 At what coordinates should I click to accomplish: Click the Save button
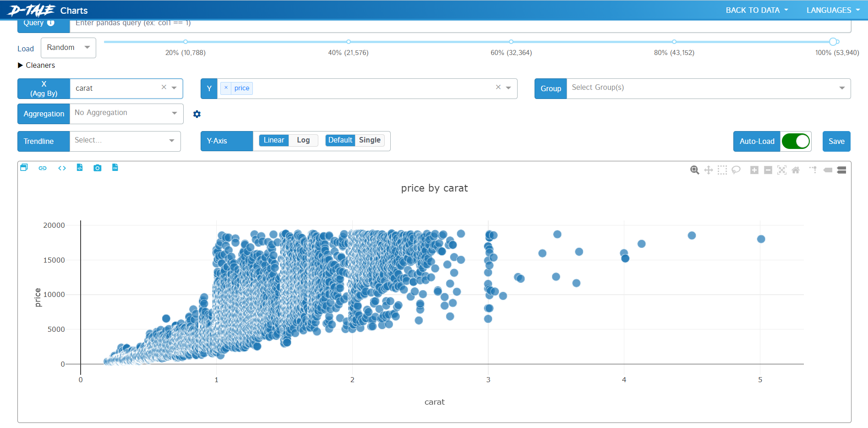tap(836, 141)
